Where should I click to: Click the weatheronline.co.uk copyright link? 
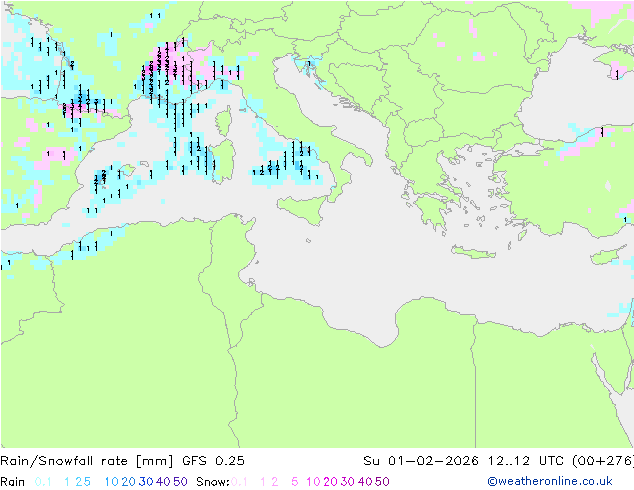pos(550,482)
